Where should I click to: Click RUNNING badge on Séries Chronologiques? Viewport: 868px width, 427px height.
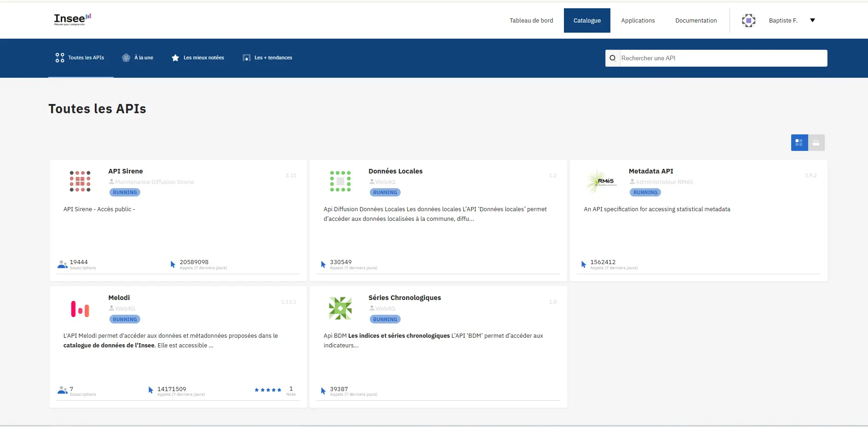pos(385,319)
